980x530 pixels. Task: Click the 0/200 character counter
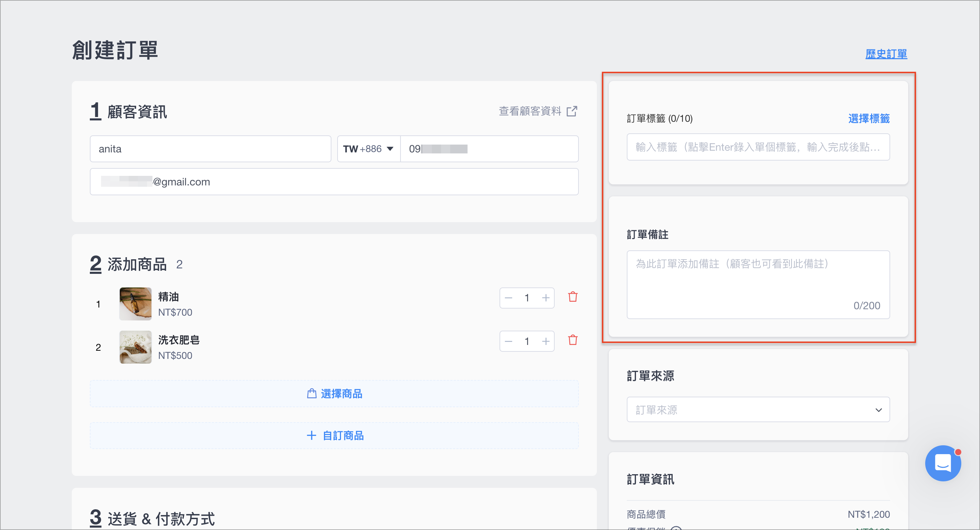pos(867,306)
